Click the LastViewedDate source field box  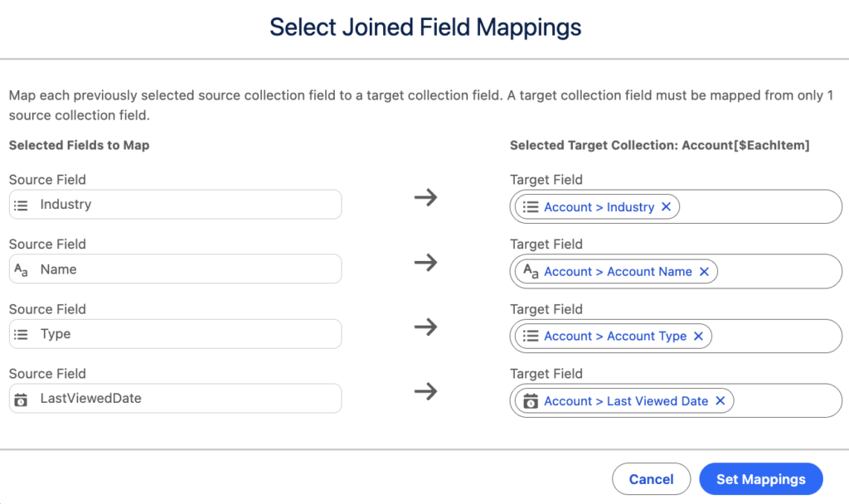point(176,399)
